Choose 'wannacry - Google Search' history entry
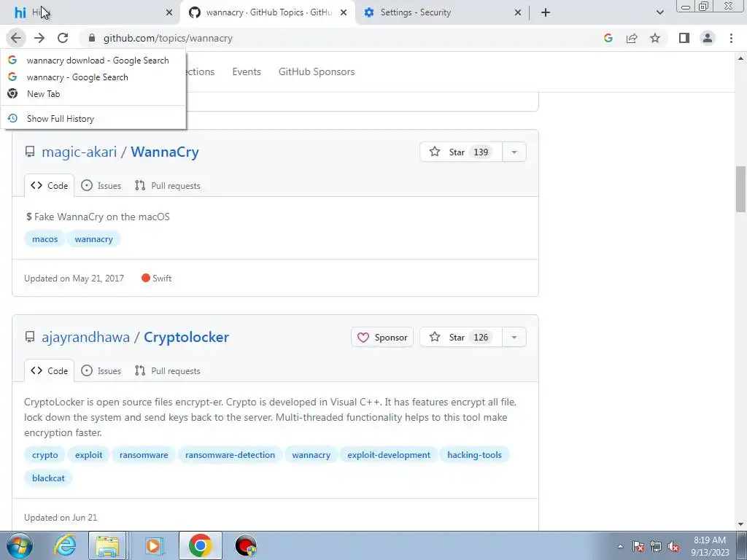 [x=93, y=77]
